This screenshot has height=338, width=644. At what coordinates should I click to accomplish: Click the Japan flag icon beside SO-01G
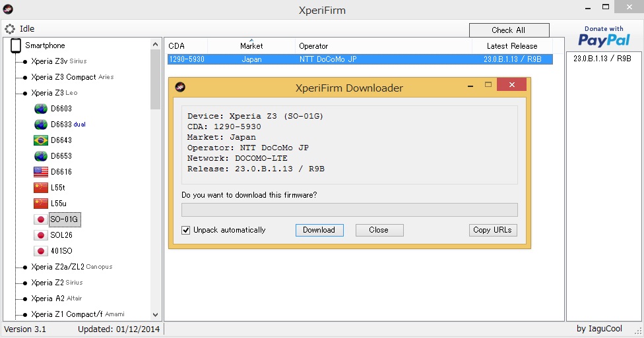coord(41,219)
